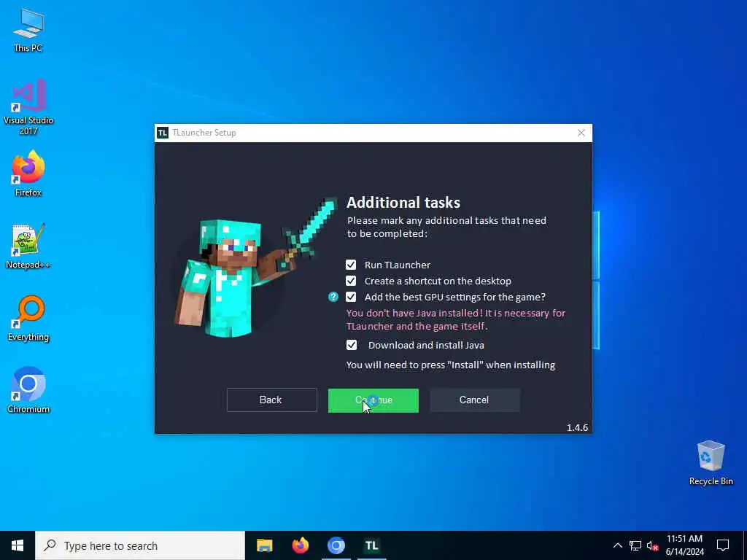The image size is (747, 560).
Task: Close the TLauncher Setup window
Action: [581, 133]
